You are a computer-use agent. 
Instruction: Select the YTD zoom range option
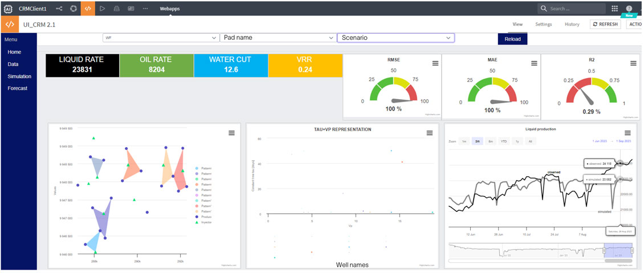504,141
